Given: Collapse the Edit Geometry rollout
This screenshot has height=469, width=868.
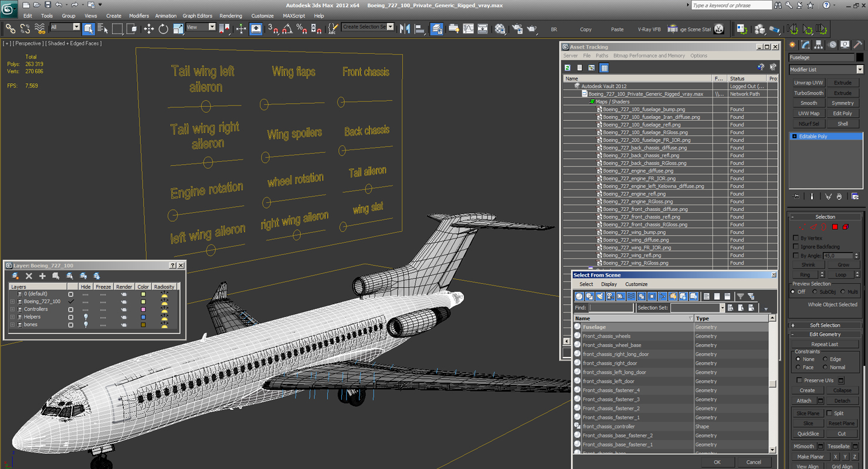Looking at the screenshot, I should pyautogui.click(x=825, y=334).
